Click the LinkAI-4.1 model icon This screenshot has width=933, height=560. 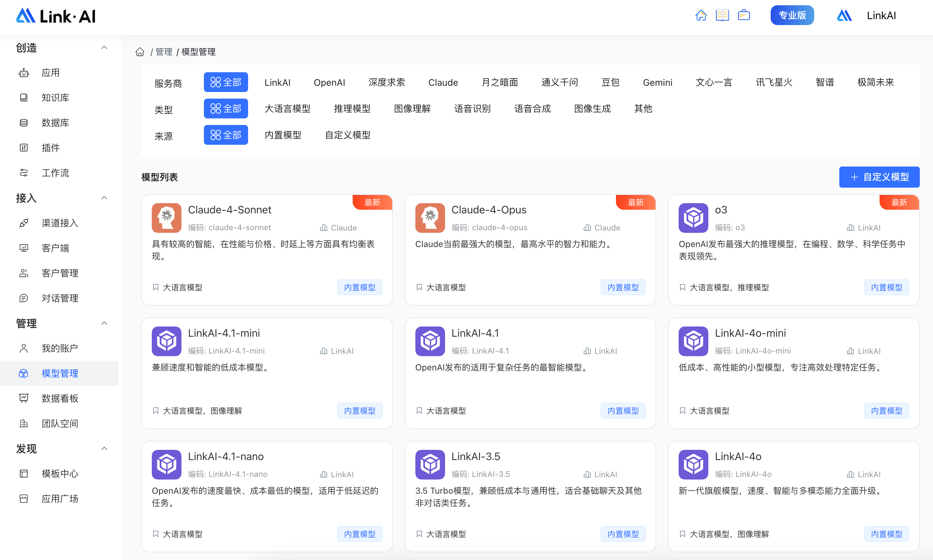[x=430, y=341]
